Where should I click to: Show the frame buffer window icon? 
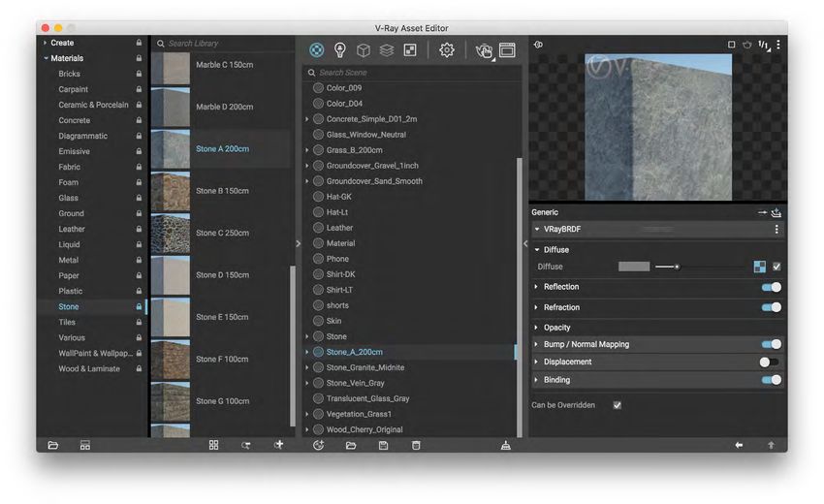coord(507,50)
